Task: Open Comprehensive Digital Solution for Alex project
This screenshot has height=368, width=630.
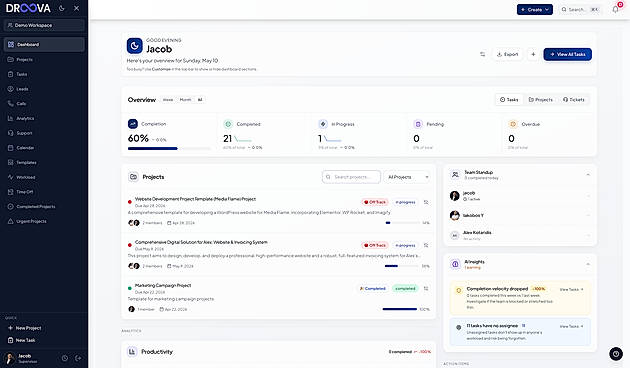Action: [x=201, y=242]
